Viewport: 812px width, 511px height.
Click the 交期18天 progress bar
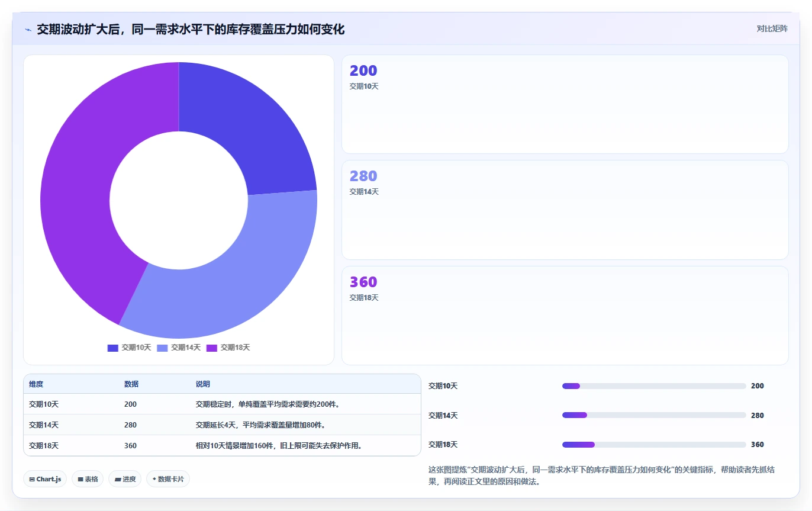(x=654, y=445)
